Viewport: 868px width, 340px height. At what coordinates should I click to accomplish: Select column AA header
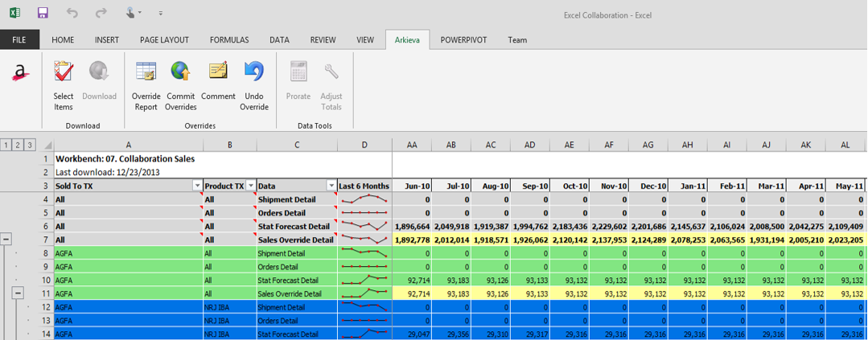click(412, 145)
